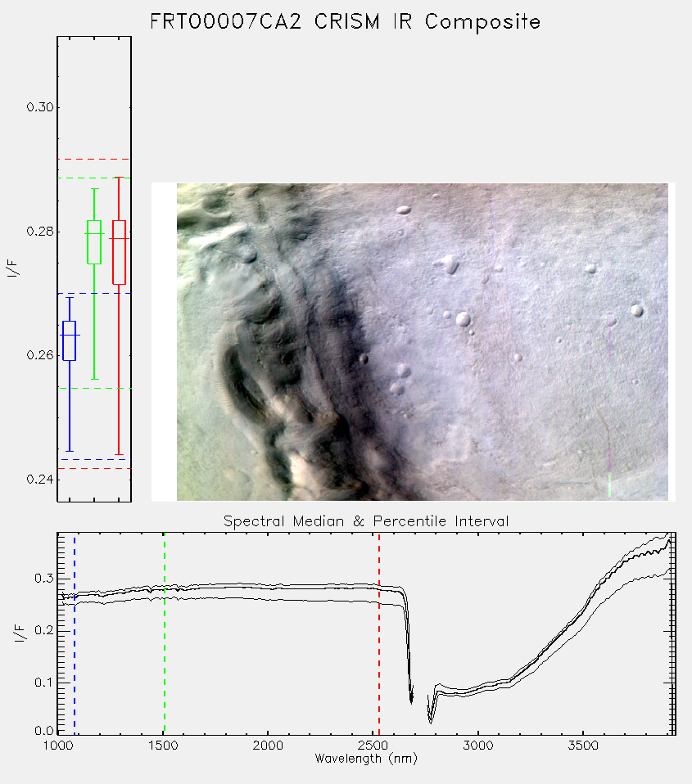The image size is (692, 784).
Task: Click the green dashed wavelength marker at 1500 nm
Action: 164,633
